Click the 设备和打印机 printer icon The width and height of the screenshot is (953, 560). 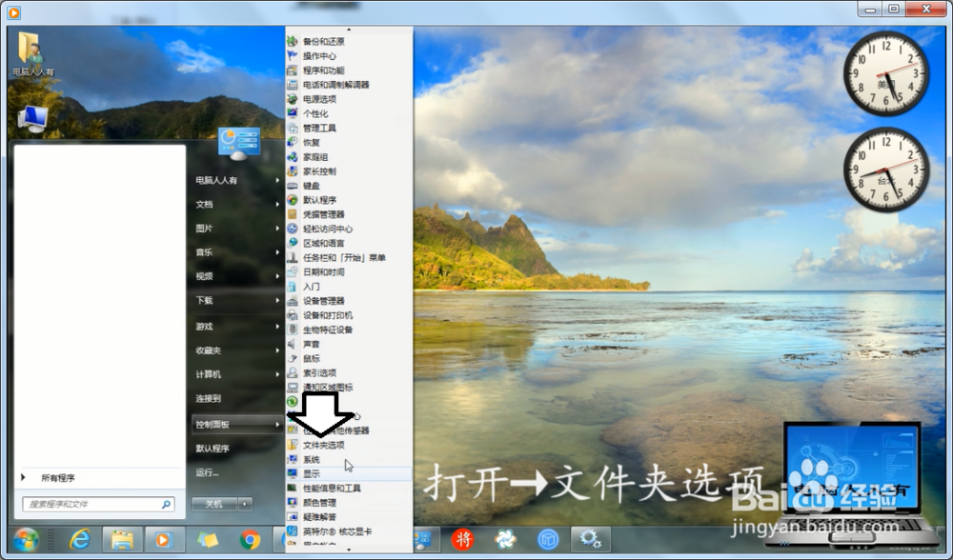click(293, 315)
